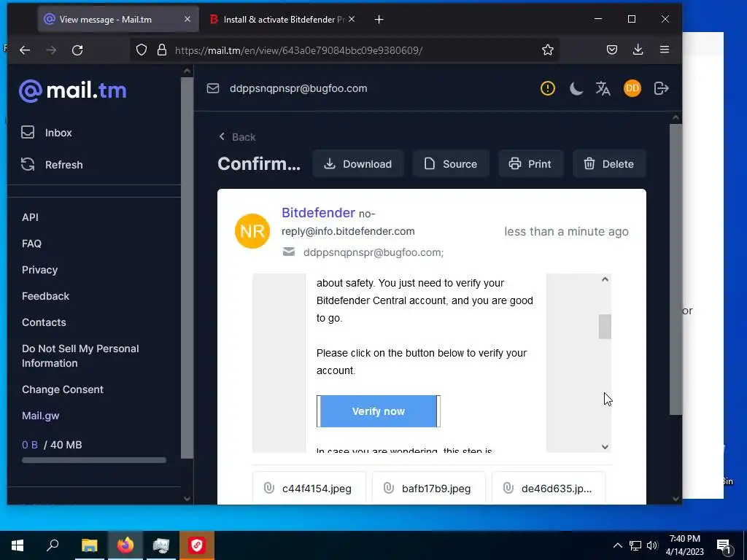Click email body scrollbar down arrow
747x560 pixels.
[x=605, y=447]
